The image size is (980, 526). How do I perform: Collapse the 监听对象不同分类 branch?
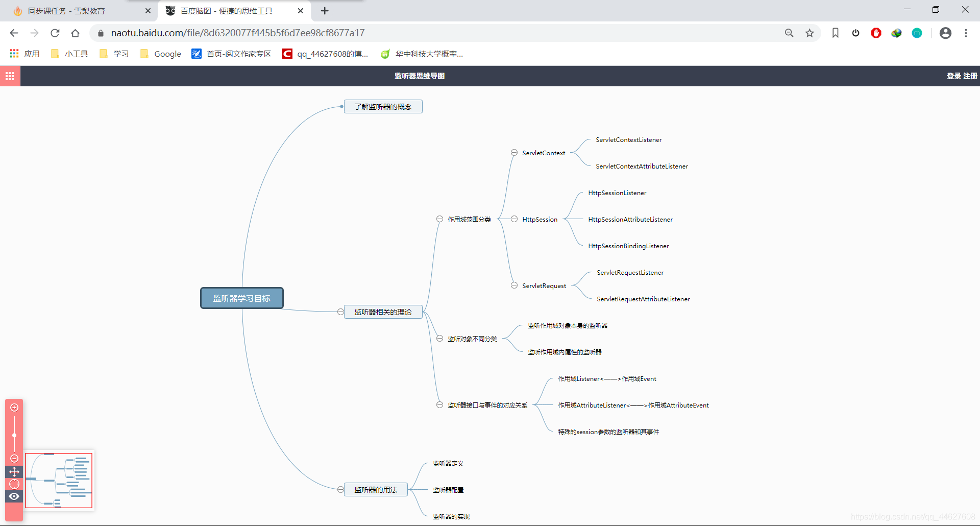439,339
